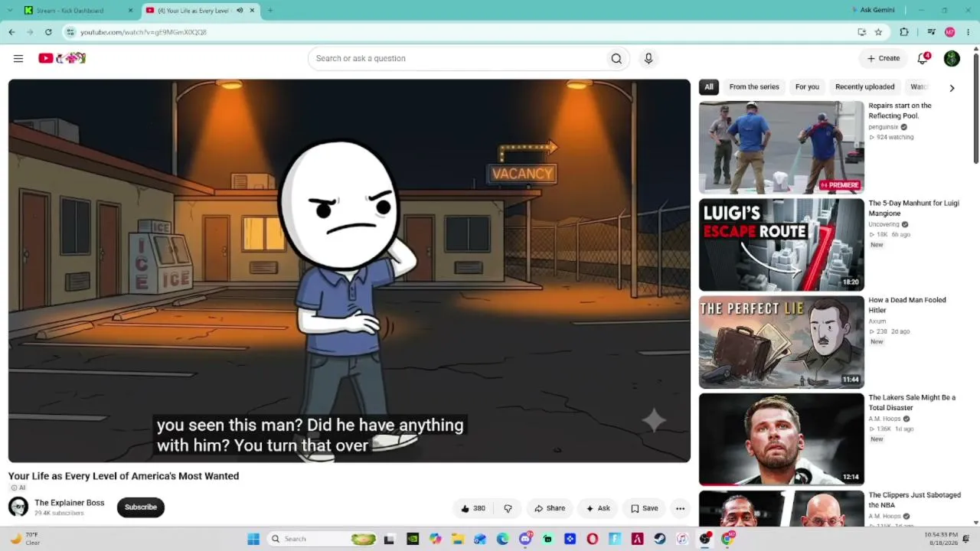Select the Recently uploaded chip
Viewport: 980px width, 551px height.
pyautogui.click(x=865, y=87)
